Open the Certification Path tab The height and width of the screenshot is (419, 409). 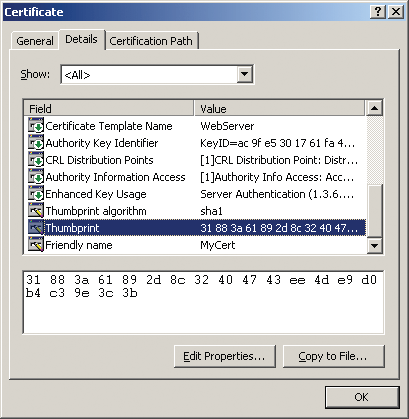pos(151,41)
